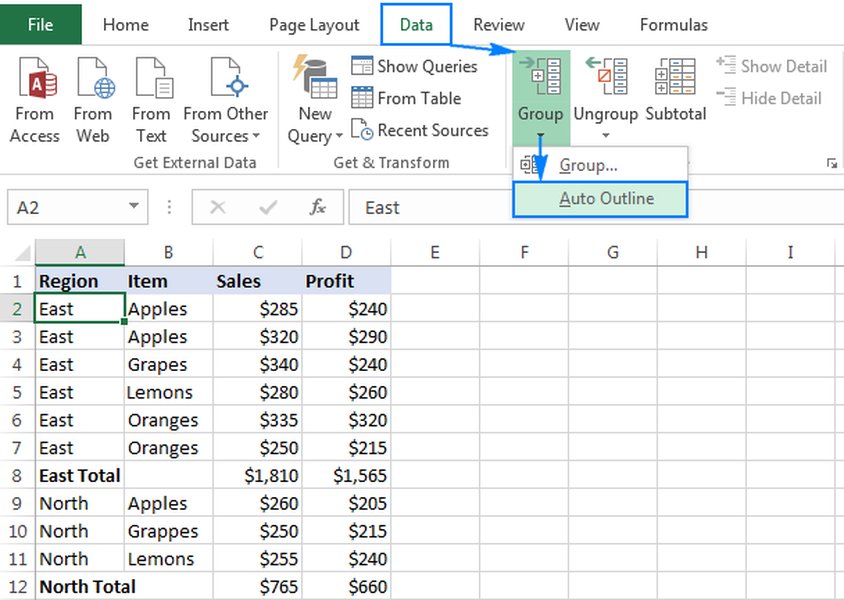The image size is (844, 600).
Task: Click the formula bar showing East
Action: coord(596,208)
